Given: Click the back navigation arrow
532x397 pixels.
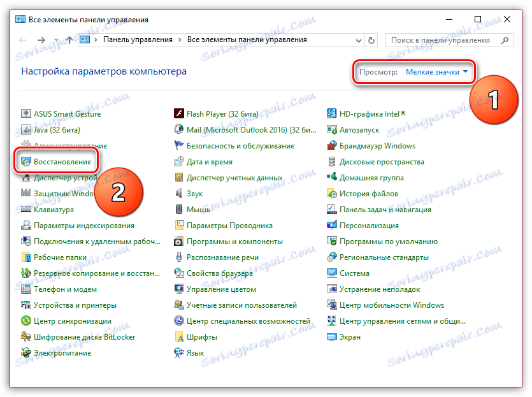Looking at the screenshot, I should click(x=22, y=40).
